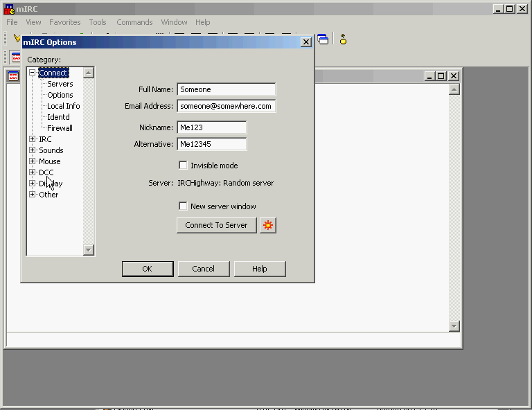This screenshot has height=410, width=532.
Task: Click the Help button in the dialog
Action: 260,269
